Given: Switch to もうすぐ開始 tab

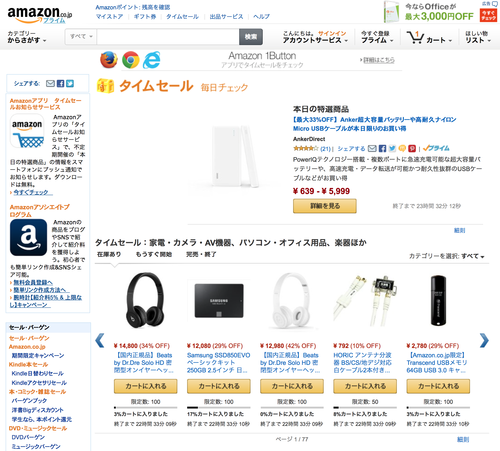Looking at the screenshot, I should 154,254.
